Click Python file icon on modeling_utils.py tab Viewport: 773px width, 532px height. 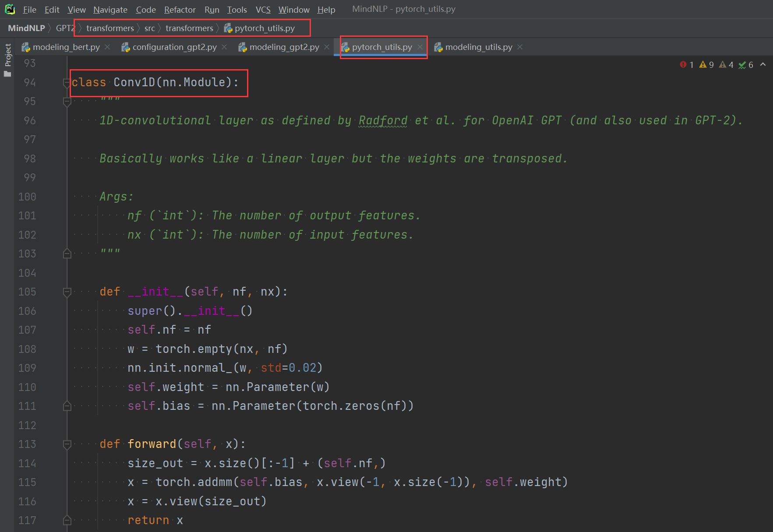click(x=438, y=47)
